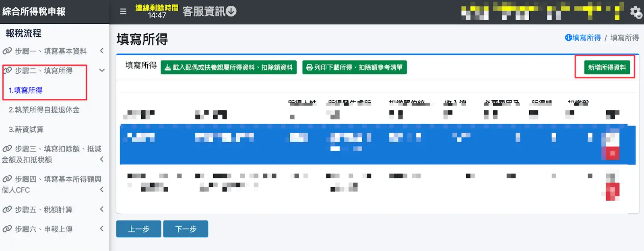Screen dimensions: 644x251
Task: Click 載入配偶或扶養親屬所得資料、扣除額資料 button
Action: (x=229, y=67)
